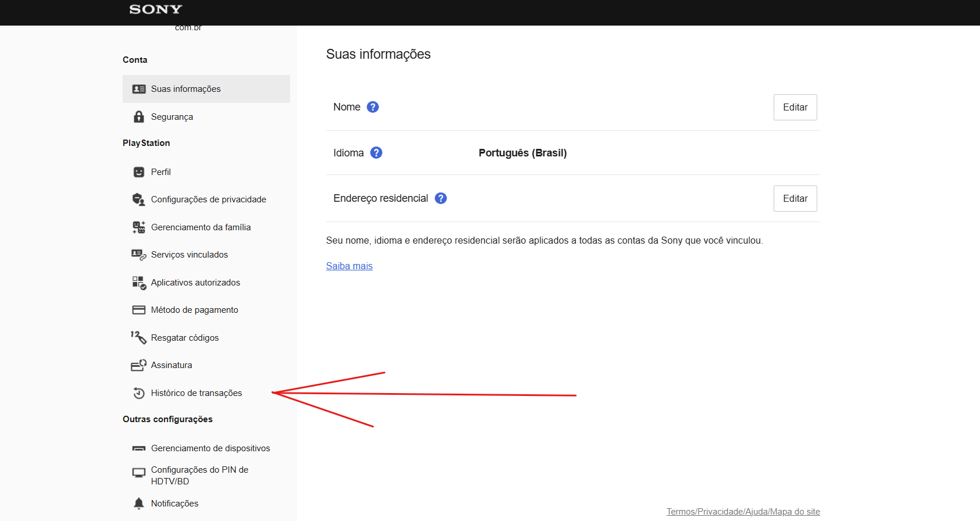The width and height of the screenshot is (980, 521).
Task: Click the Segurança padlock icon
Action: pyautogui.click(x=139, y=117)
